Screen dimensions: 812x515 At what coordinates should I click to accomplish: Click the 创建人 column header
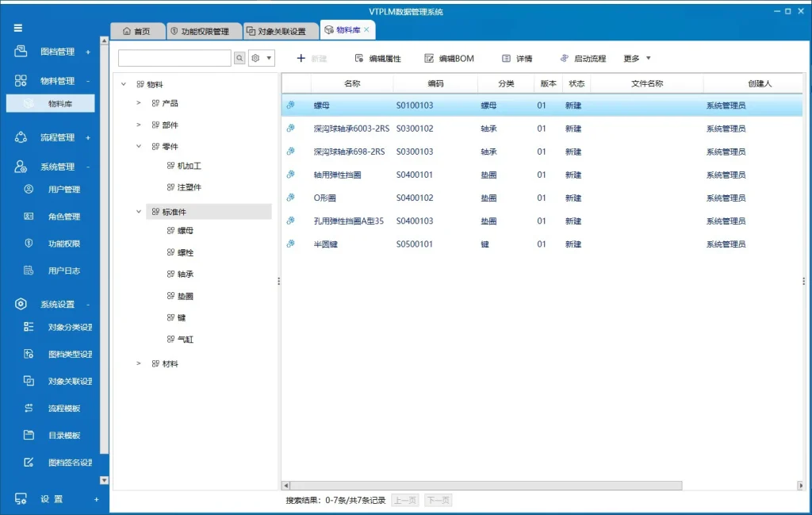coord(759,83)
